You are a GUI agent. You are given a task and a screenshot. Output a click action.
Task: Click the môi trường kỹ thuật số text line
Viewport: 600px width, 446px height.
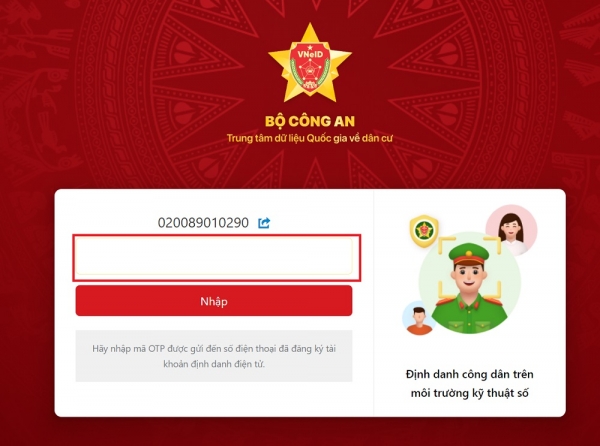[x=470, y=393]
